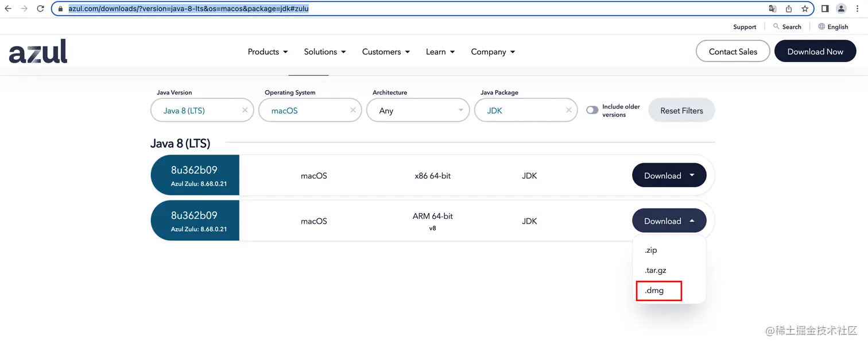Expand the Learn menu

point(440,52)
